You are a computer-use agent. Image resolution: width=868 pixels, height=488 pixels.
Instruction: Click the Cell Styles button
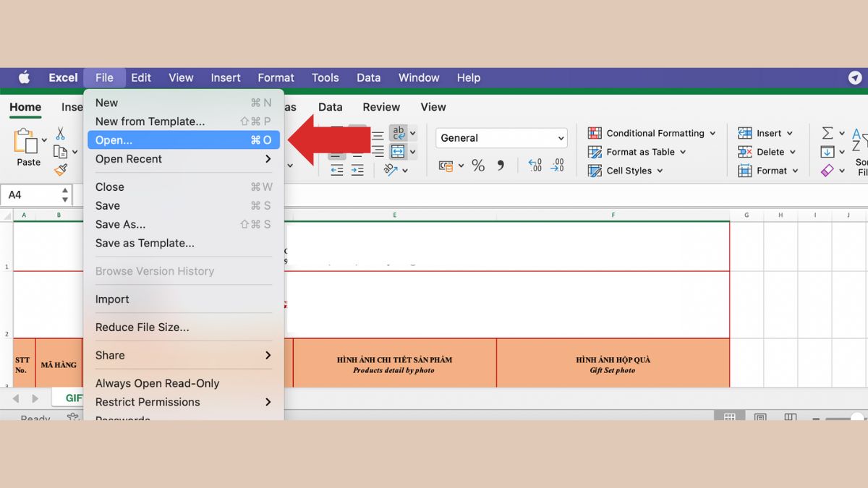pyautogui.click(x=626, y=171)
